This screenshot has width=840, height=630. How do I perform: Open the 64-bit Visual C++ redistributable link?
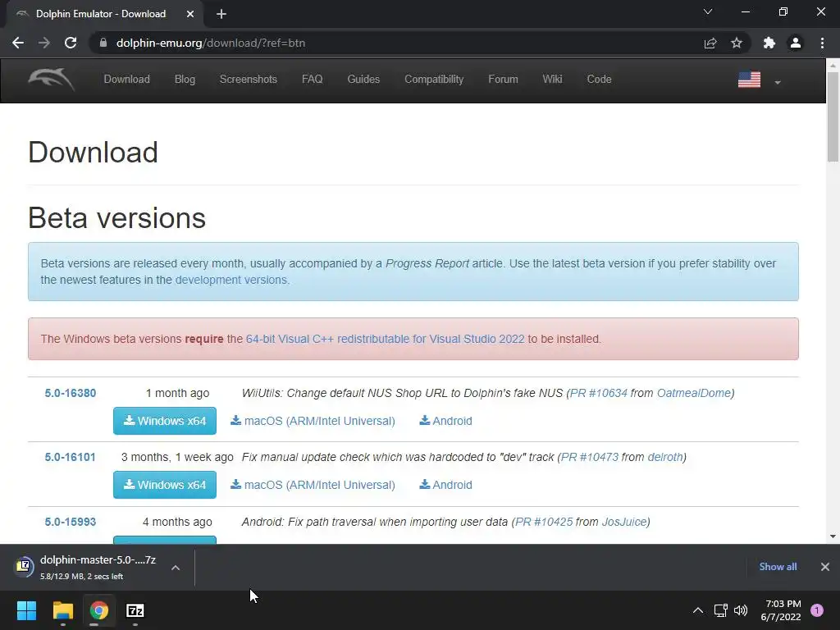tap(386, 339)
